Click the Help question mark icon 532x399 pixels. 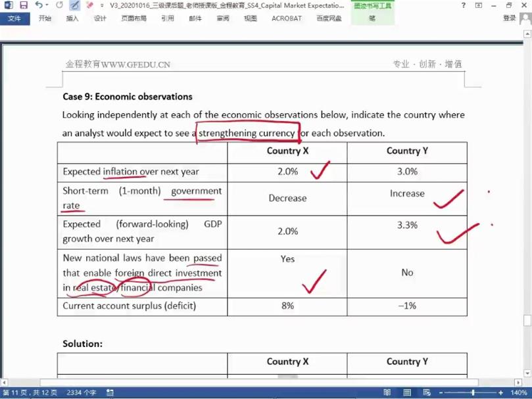464,5
